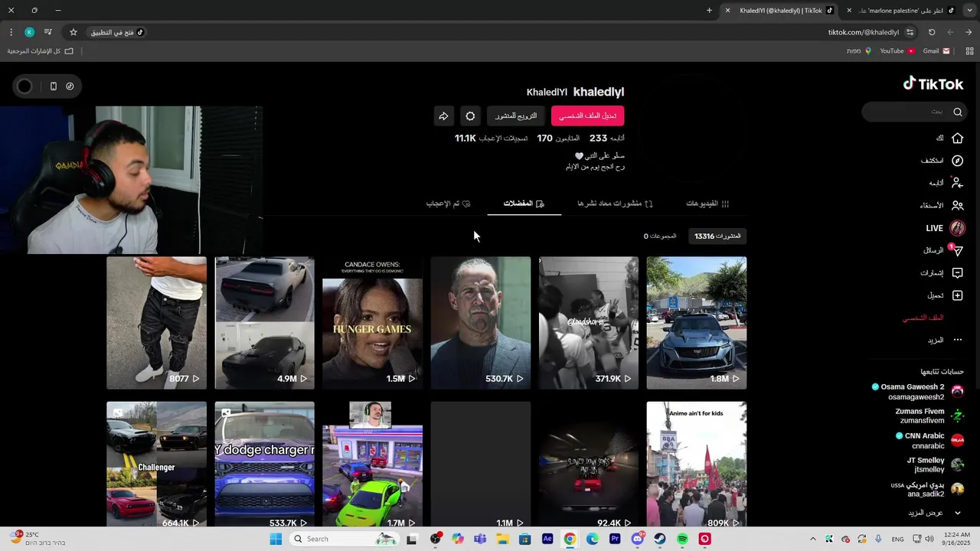The height and width of the screenshot is (551, 980).
Task: Open the sidebar More three-dots icon
Action: (957, 340)
